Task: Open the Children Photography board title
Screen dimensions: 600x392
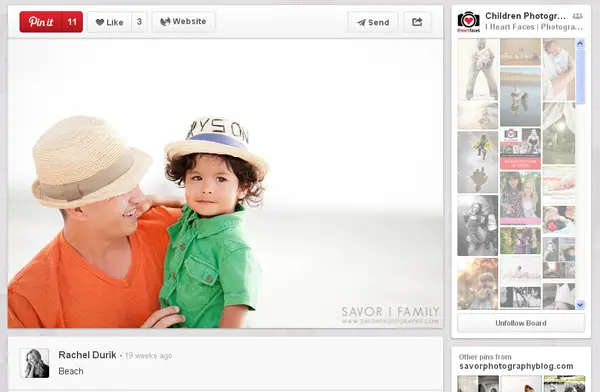Action: (525, 16)
